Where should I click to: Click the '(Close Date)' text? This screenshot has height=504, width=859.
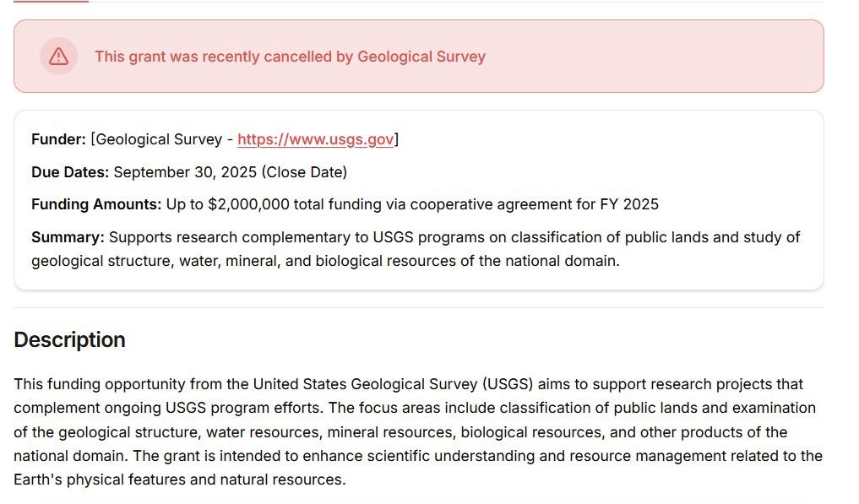pos(304,172)
